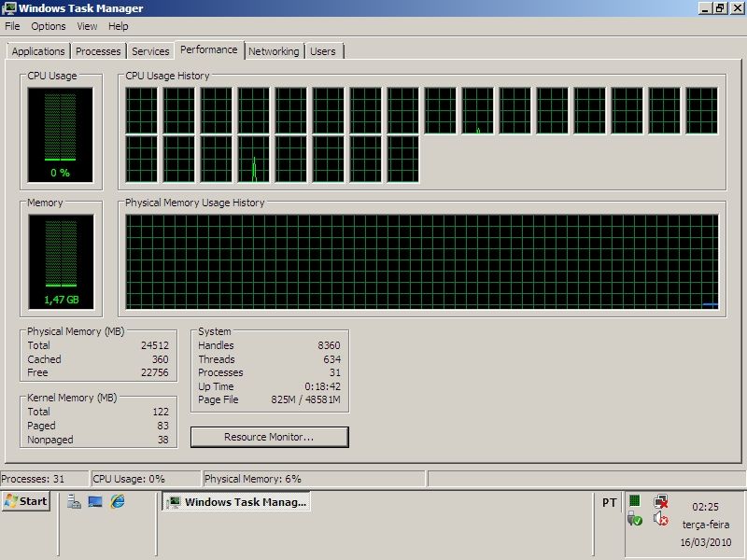The width and height of the screenshot is (747, 560).
Task: Click the Memory 1,47 GB gauge
Action: pyautogui.click(x=62, y=262)
